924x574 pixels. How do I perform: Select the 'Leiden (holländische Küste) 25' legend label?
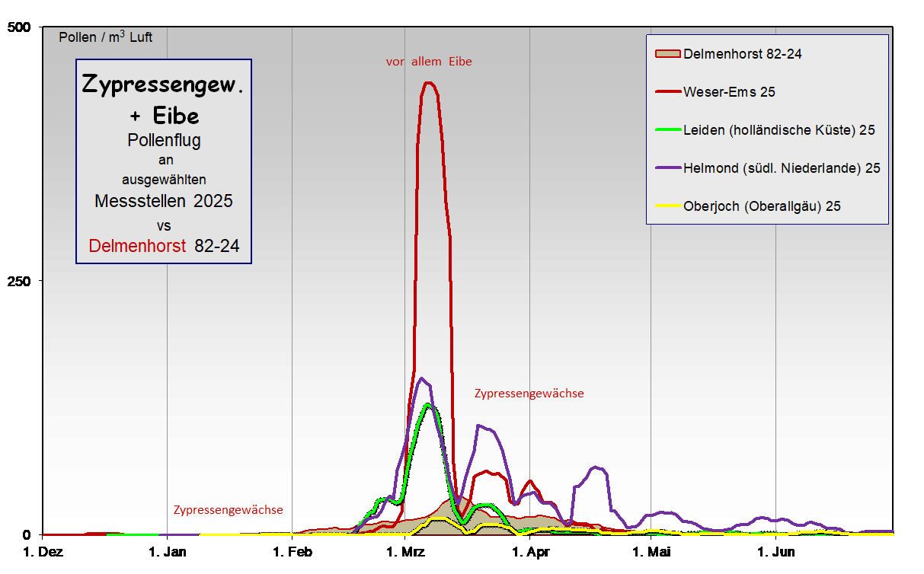coord(779,129)
